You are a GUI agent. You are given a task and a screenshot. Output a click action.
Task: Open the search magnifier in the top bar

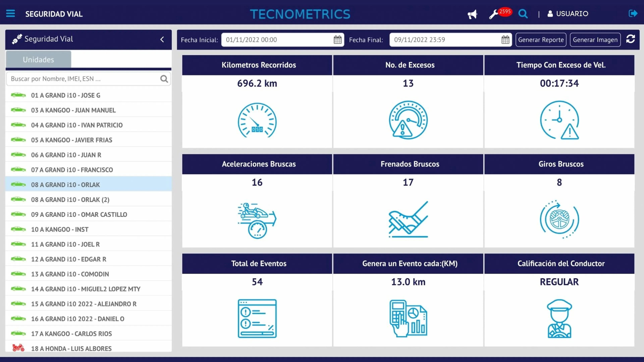click(523, 14)
